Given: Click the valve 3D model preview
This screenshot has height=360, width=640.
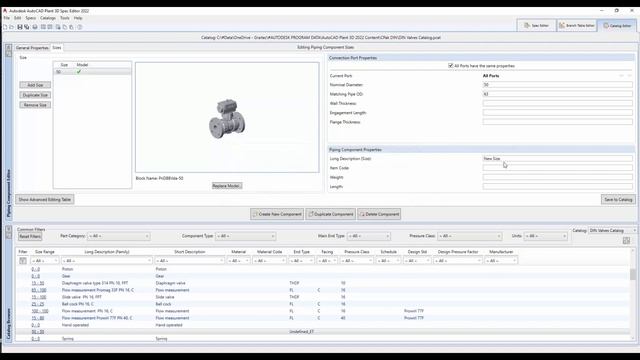Looking at the screenshot, I should 227,118.
